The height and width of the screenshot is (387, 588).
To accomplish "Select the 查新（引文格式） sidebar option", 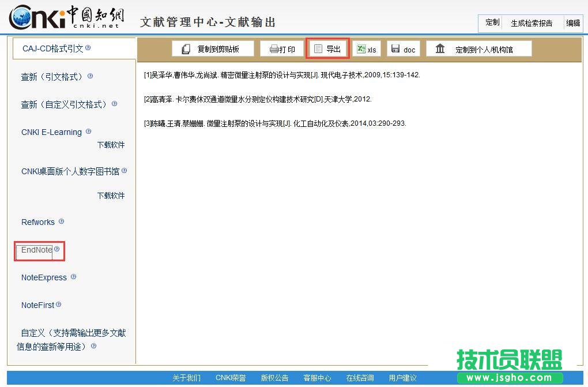I will [x=52, y=76].
